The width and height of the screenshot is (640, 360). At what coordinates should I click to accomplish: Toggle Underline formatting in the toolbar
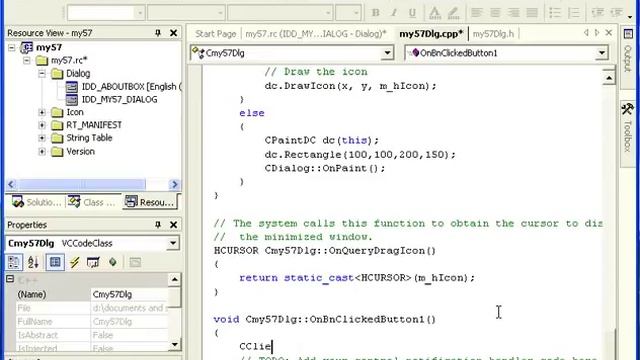412,13
